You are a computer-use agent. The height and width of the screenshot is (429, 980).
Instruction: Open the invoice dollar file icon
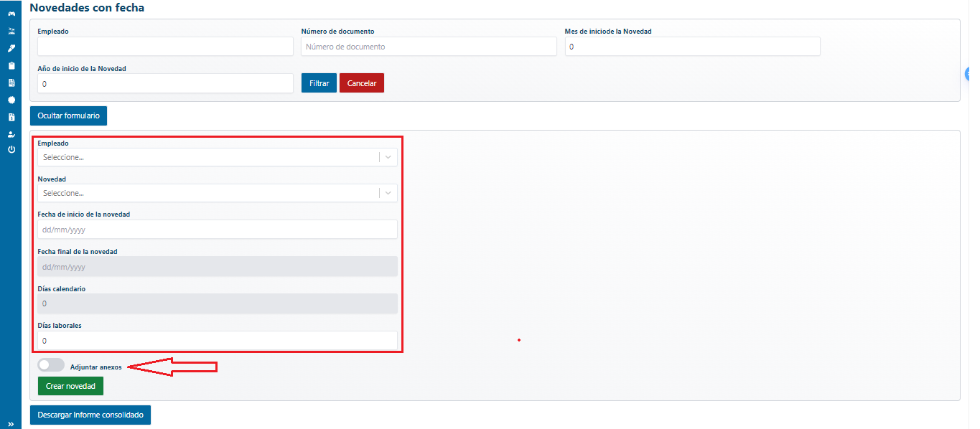11,117
